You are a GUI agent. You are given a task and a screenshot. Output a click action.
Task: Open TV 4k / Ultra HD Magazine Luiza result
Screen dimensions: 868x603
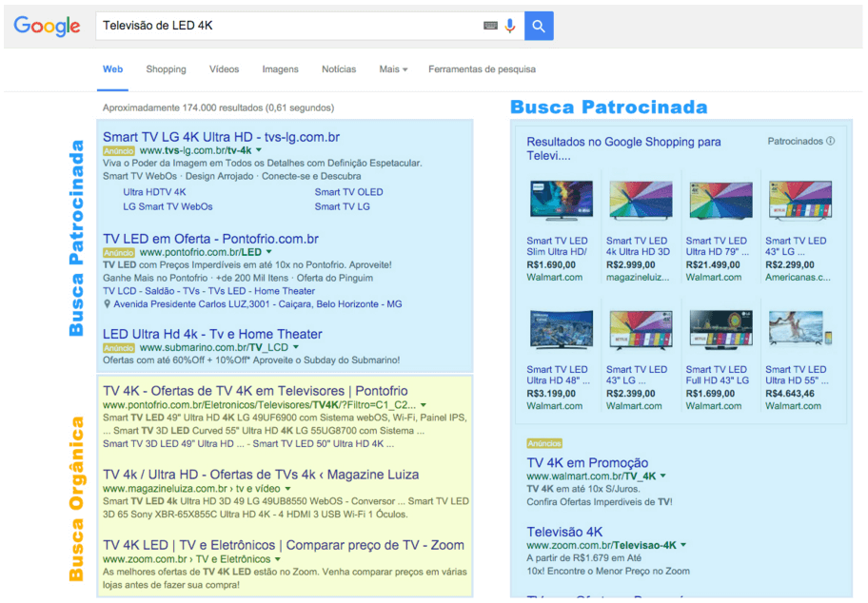point(261,475)
